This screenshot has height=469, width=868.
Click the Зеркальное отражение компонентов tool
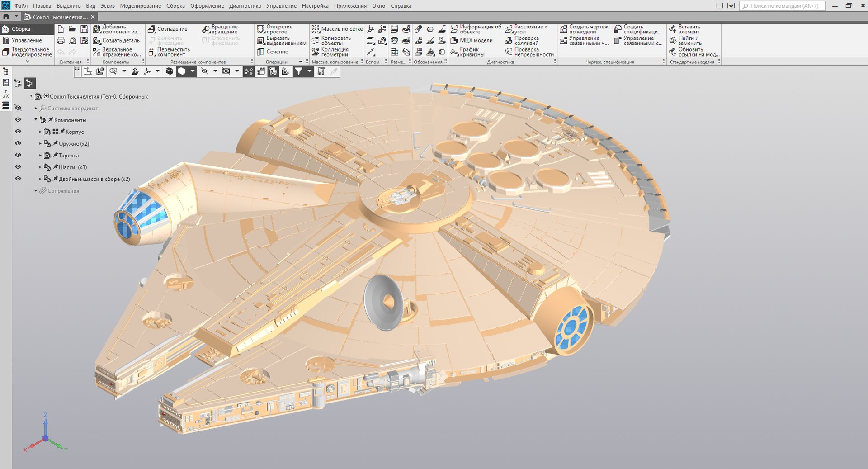(117, 52)
